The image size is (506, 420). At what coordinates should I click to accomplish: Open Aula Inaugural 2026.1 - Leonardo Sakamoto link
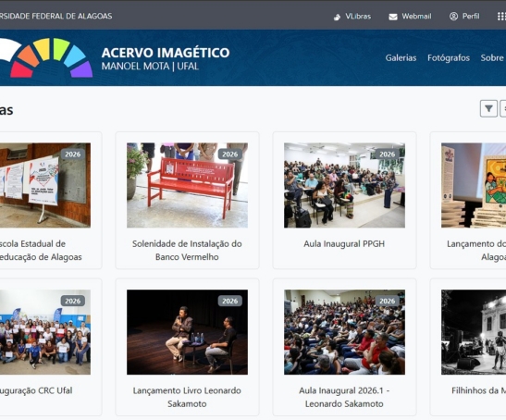coord(344,397)
